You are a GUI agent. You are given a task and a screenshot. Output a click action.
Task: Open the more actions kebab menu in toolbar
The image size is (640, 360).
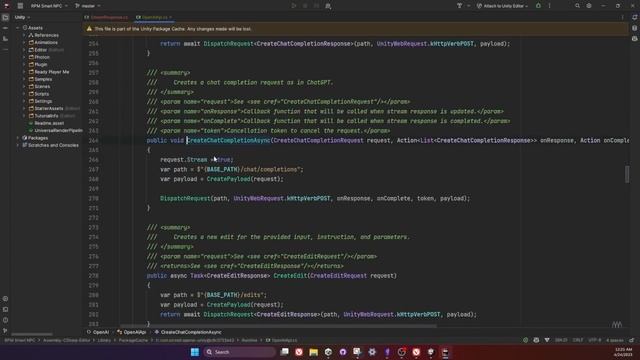pyautogui.click(x=549, y=6)
